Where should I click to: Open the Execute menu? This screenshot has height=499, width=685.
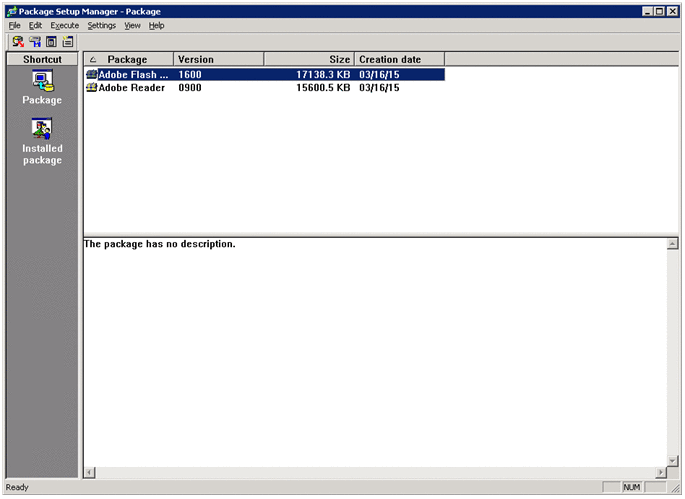click(x=65, y=26)
